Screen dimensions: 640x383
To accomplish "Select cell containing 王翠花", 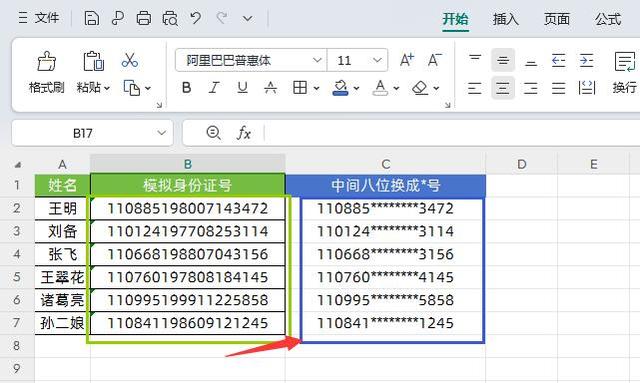I will click(x=62, y=277).
